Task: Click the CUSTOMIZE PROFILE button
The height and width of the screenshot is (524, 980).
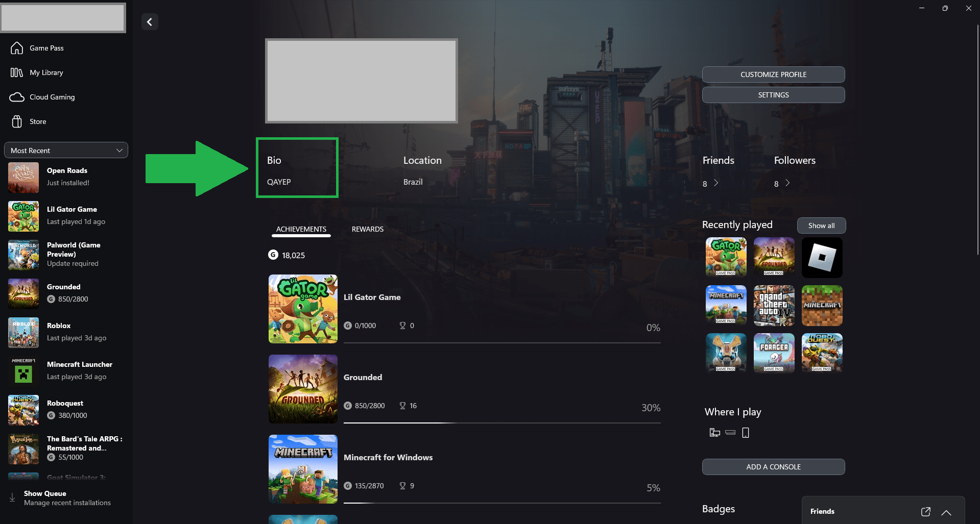Action: pos(773,74)
